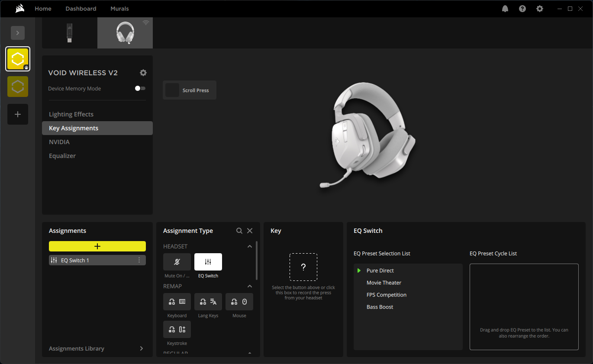Choose Mouse remap icon
593x364 pixels.
pyautogui.click(x=239, y=302)
